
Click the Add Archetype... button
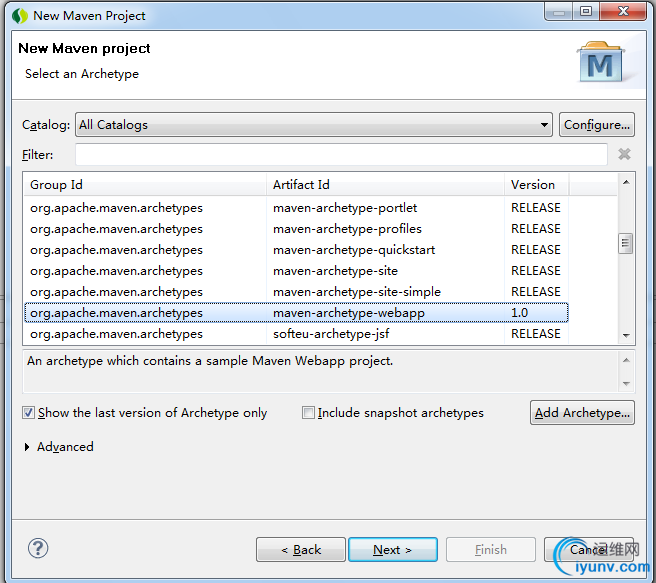coord(582,413)
